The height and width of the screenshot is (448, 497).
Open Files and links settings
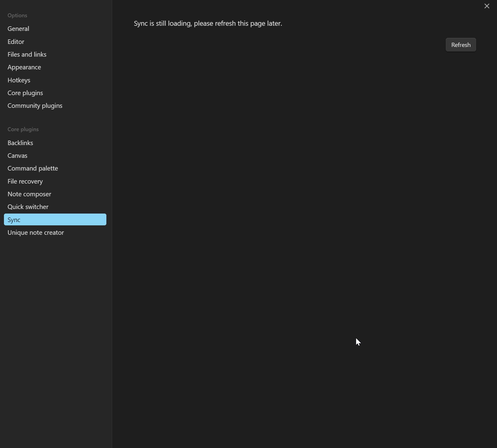point(27,55)
